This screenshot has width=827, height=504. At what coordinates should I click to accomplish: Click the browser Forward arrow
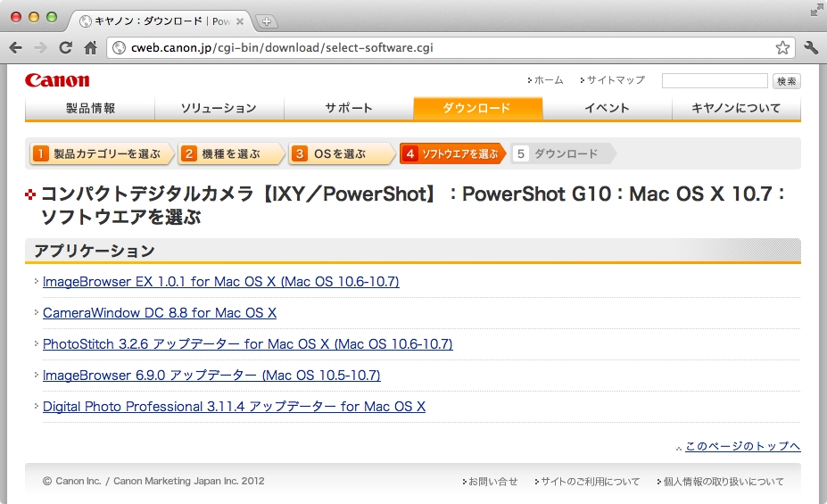tap(40, 48)
